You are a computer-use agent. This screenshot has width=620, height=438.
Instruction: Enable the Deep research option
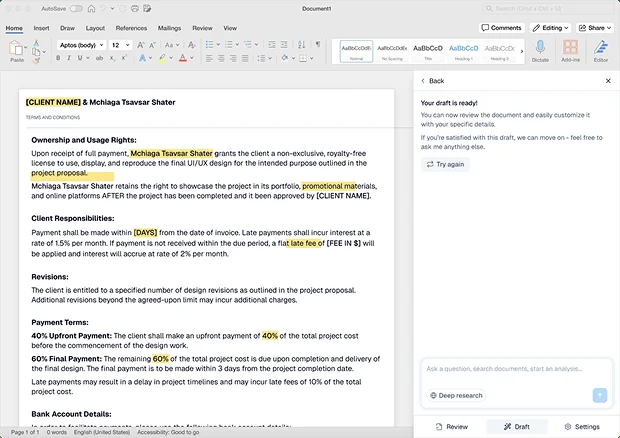point(455,395)
